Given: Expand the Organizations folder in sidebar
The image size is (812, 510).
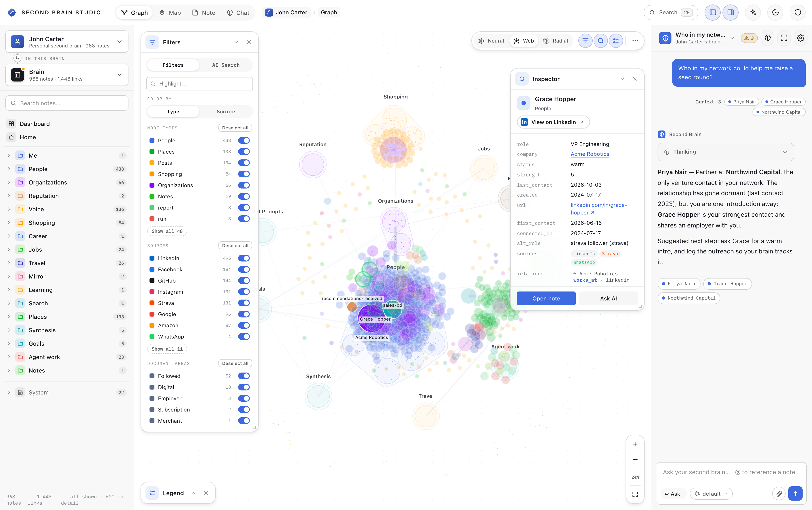Looking at the screenshot, I should click(9, 182).
